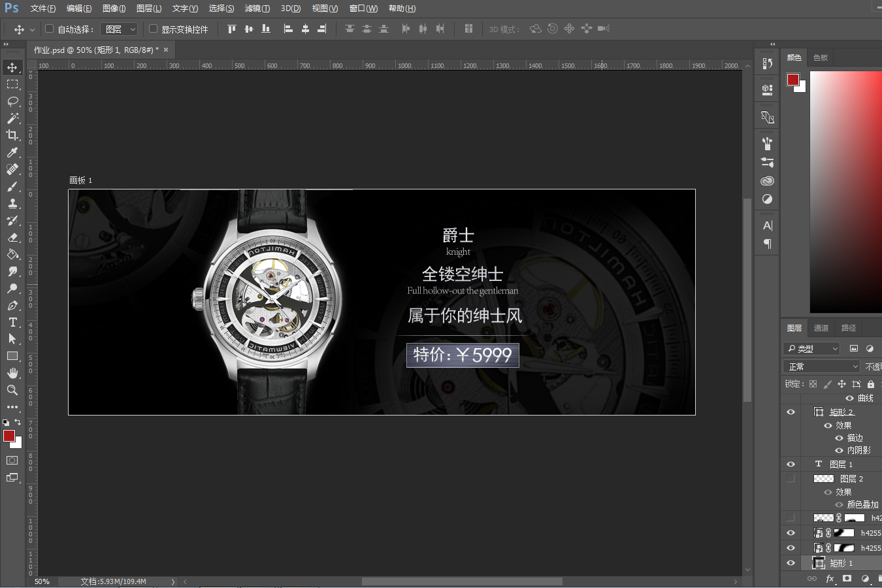
Task: Show the hidden 图层 2 layer
Action: [x=791, y=479]
